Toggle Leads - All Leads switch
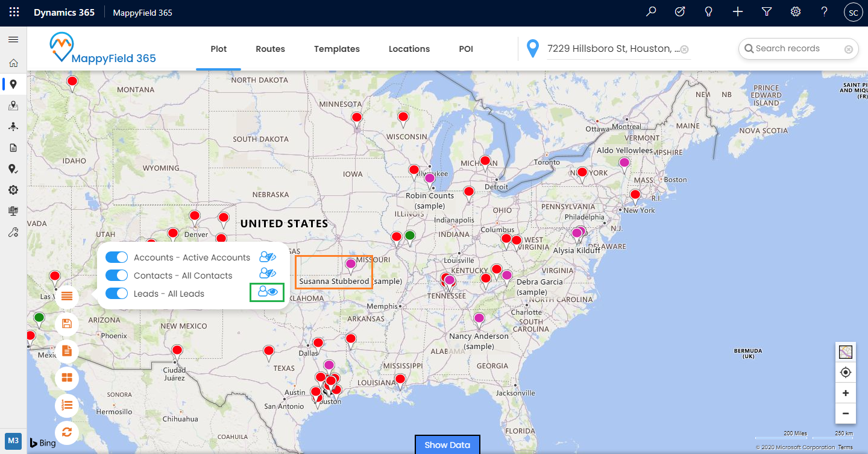868x454 pixels. 117,294
